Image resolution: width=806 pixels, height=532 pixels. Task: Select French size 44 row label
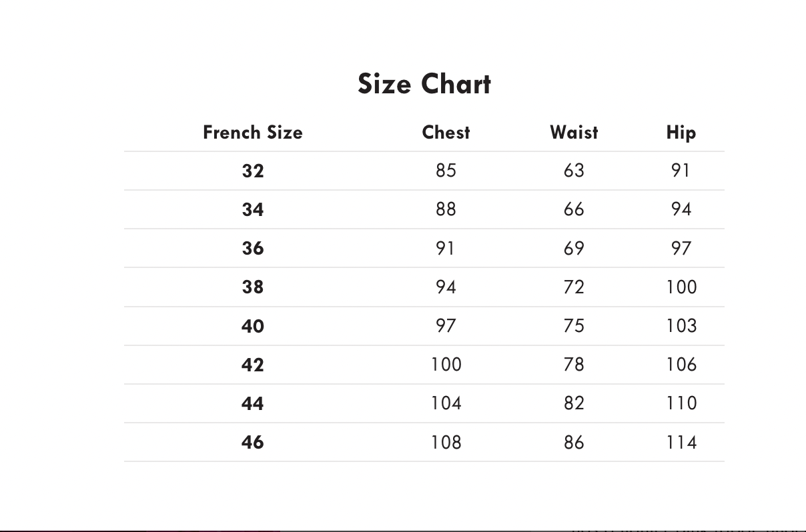pyautogui.click(x=252, y=403)
